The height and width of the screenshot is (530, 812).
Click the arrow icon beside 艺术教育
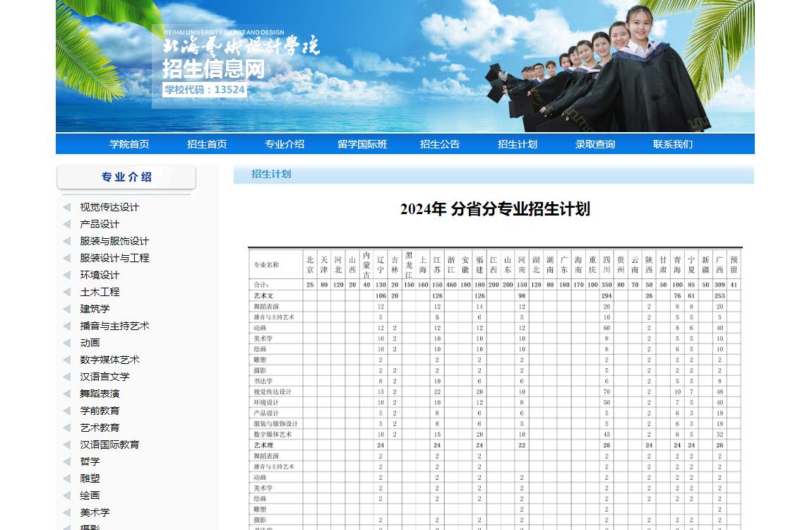point(67,428)
